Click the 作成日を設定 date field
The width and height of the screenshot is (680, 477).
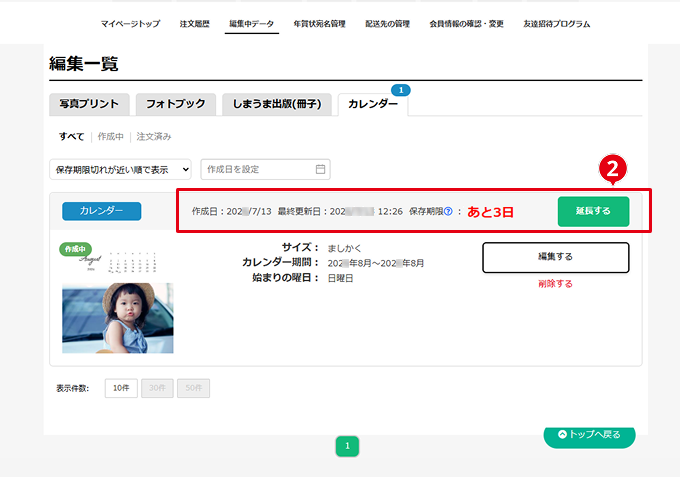(265, 169)
